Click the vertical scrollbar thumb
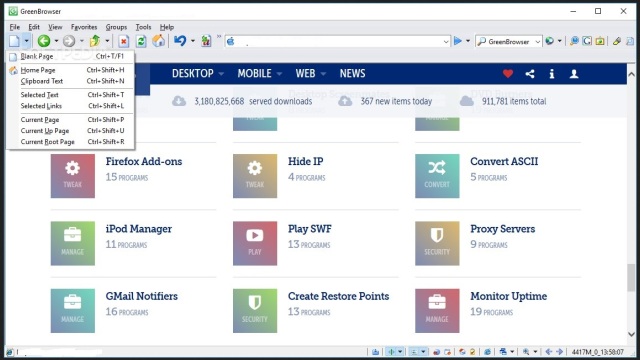Viewport: 640px width, 360px height. pos(631,278)
